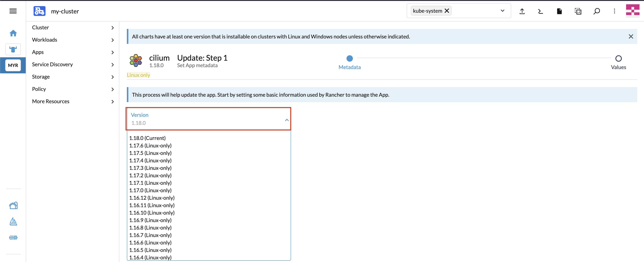Open the hamburger navigation menu
The height and width of the screenshot is (262, 644).
click(13, 11)
